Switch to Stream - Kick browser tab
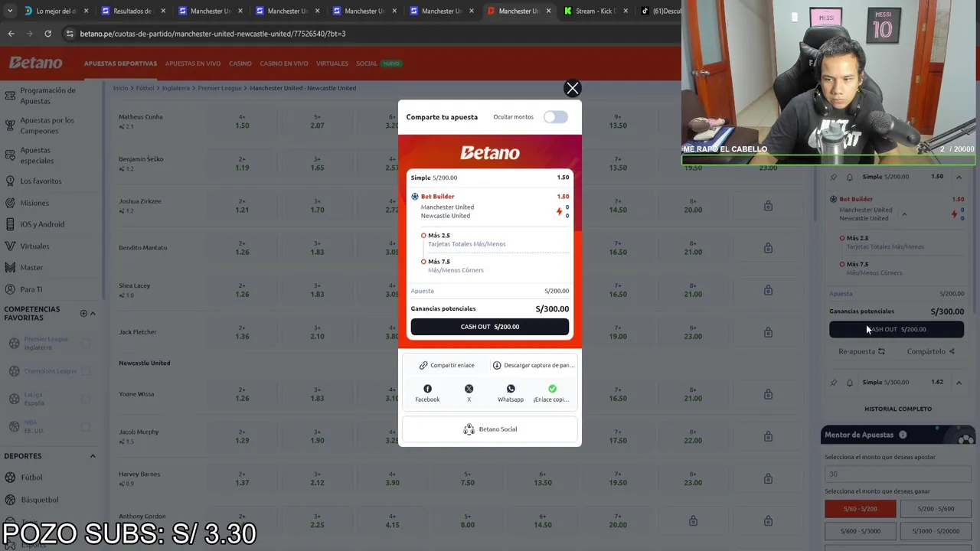This screenshot has height=551, width=980. pos(596,11)
